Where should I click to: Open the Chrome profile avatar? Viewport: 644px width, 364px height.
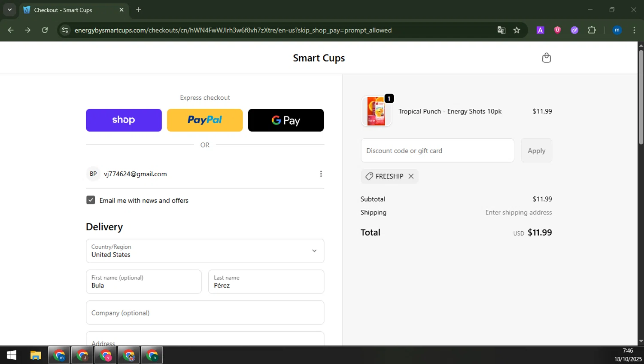point(617,30)
